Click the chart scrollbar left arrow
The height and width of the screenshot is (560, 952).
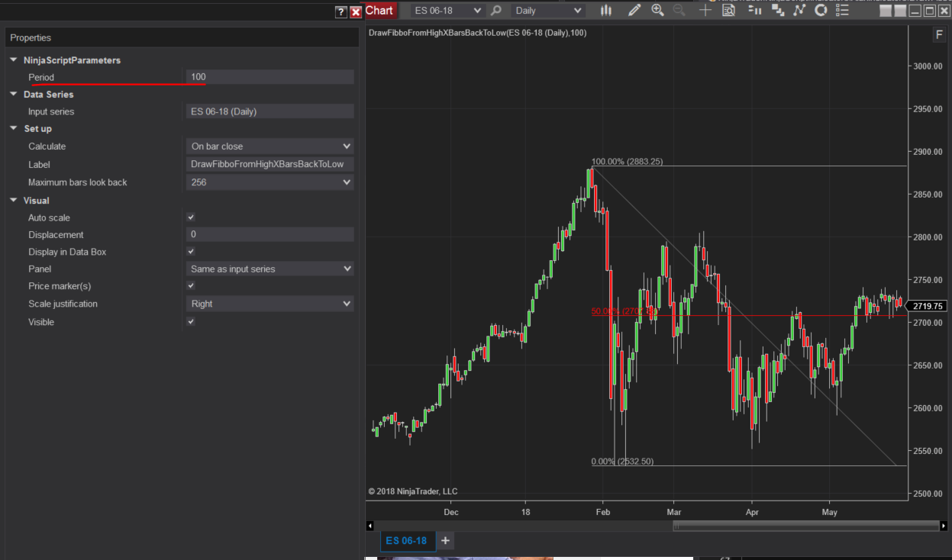(x=370, y=526)
